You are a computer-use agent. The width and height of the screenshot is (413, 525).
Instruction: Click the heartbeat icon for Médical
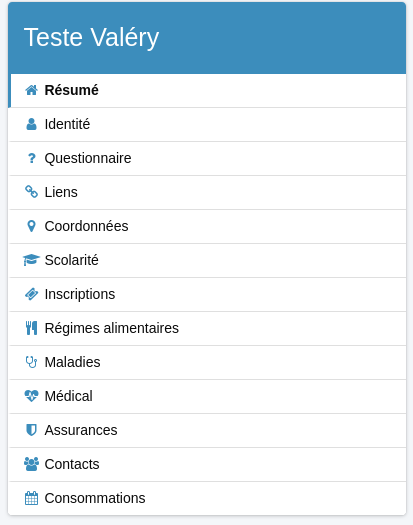point(31,396)
